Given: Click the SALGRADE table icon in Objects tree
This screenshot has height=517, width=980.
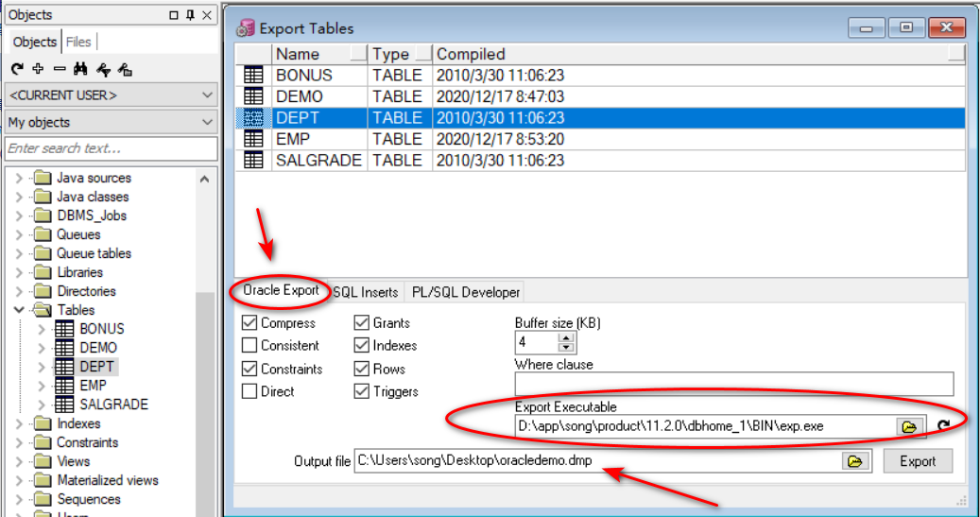Looking at the screenshot, I should coord(64,405).
